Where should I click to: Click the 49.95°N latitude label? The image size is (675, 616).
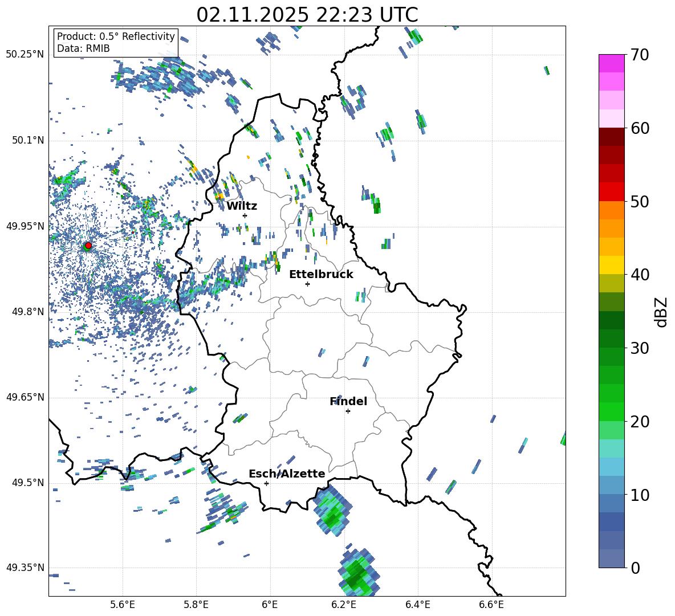(x=25, y=226)
